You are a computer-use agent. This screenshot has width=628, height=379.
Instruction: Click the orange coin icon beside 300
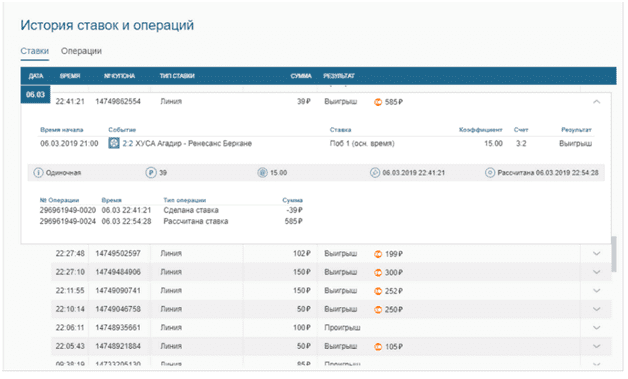click(378, 272)
